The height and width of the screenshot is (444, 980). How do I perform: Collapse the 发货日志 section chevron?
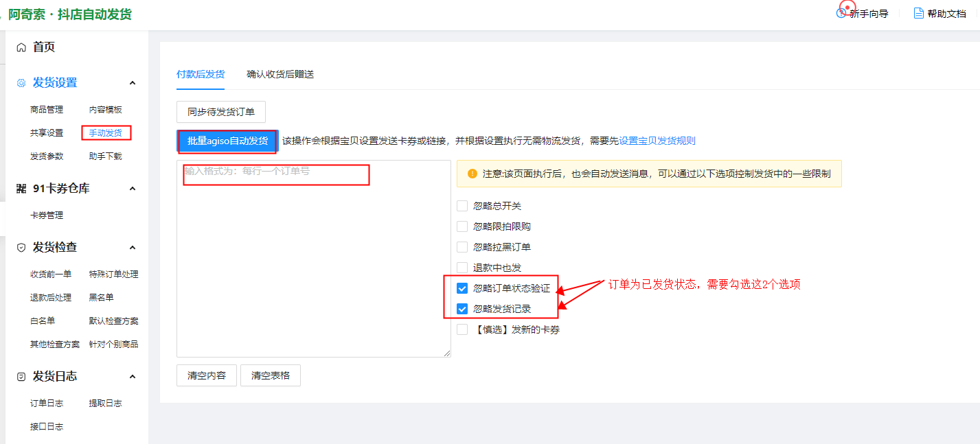133,377
